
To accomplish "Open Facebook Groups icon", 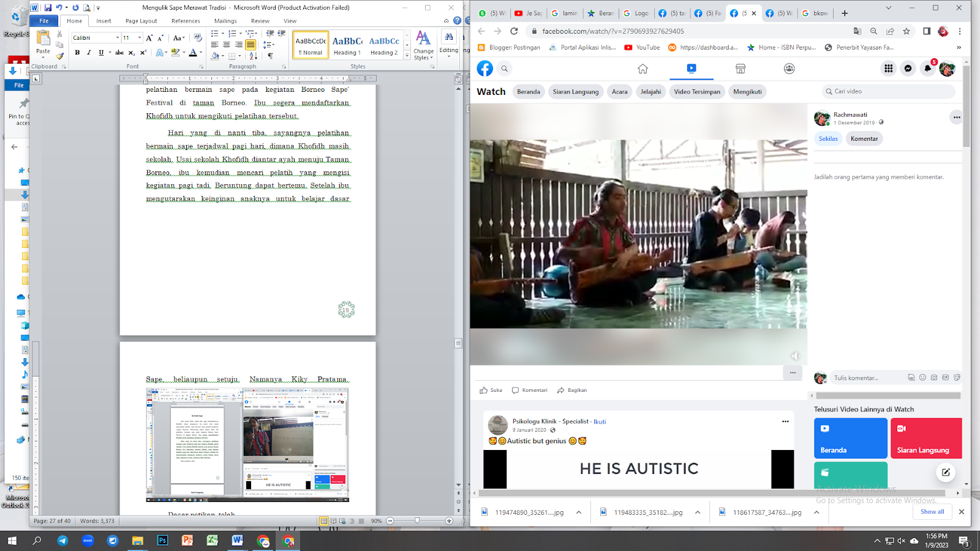I will pyautogui.click(x=790, y=69).
